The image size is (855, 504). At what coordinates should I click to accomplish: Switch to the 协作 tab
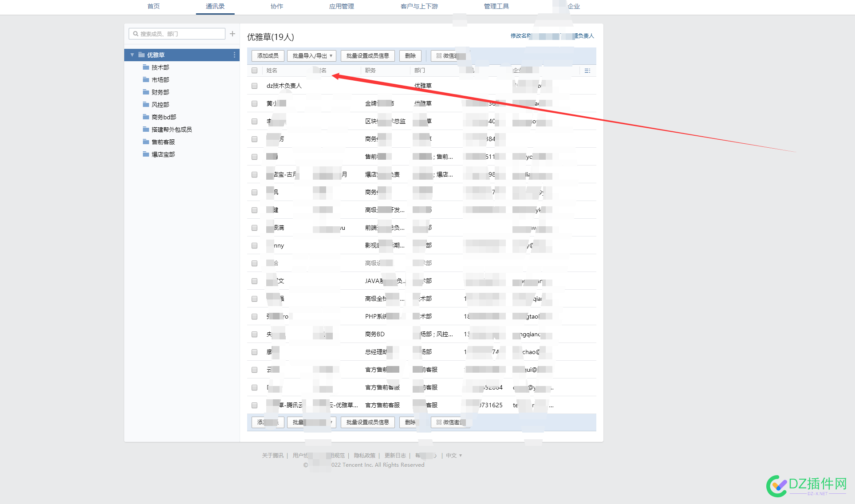277,6
